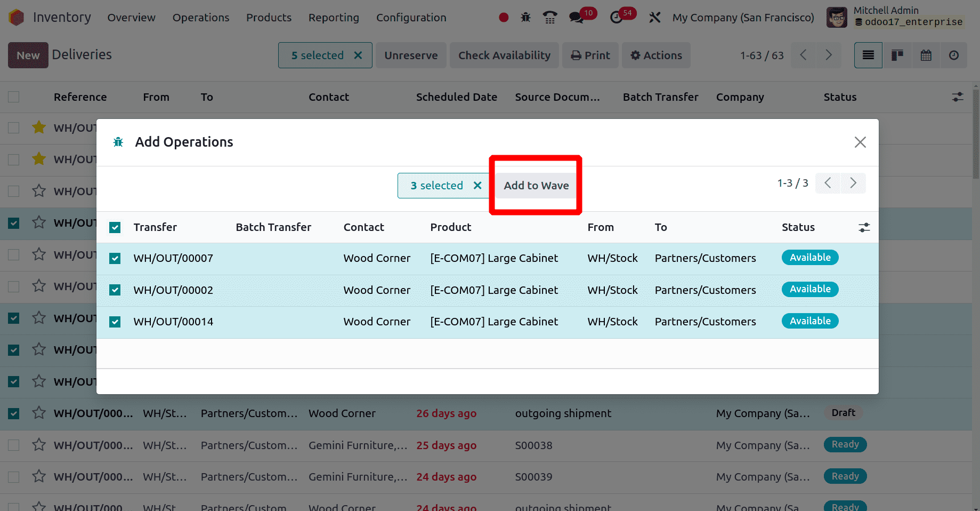Open the messages chat icon in navbar
Viewport: 980px width, 511px height.
click(576, 18)
